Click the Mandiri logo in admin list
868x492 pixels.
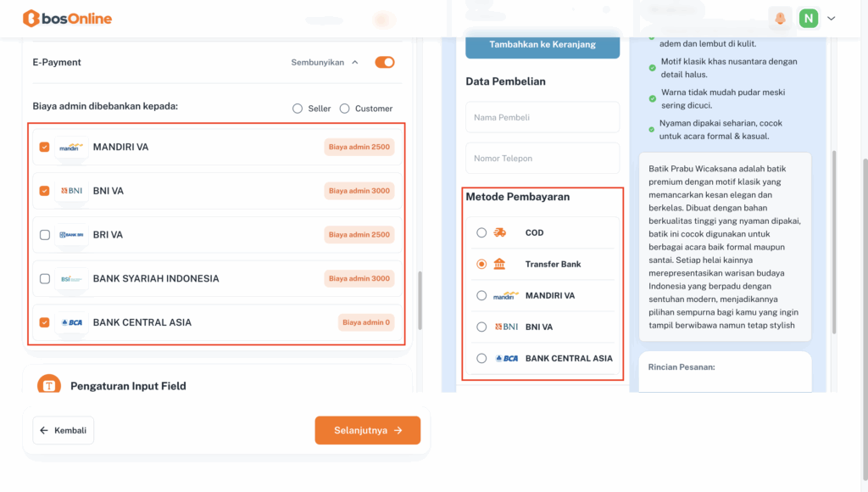coord(70,147)
